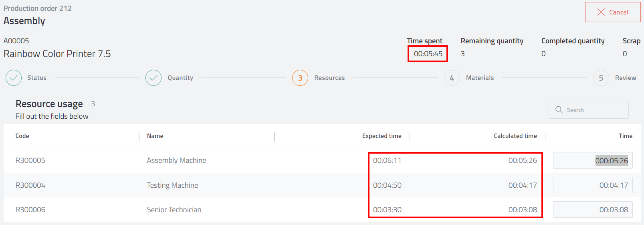This screenshot has width=644, height=225.
Task: Open the Materials step label
Action: click(480, 78)
